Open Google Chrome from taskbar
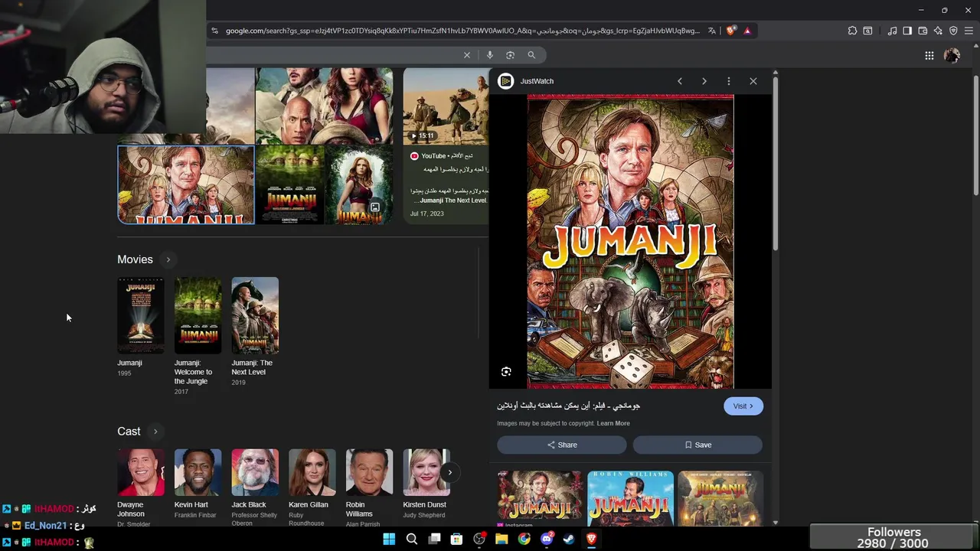 coord(524,539)
